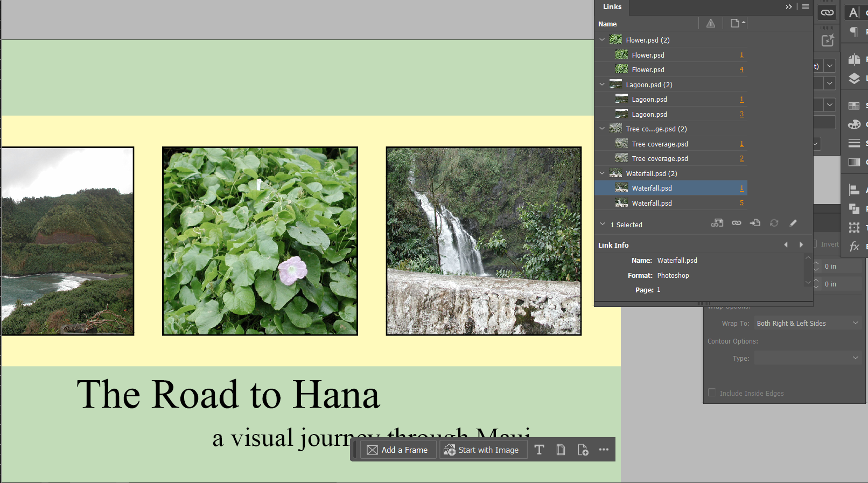Click the Start with Image button
Viewport: 868px width, 483px height.
coord(482,450)
